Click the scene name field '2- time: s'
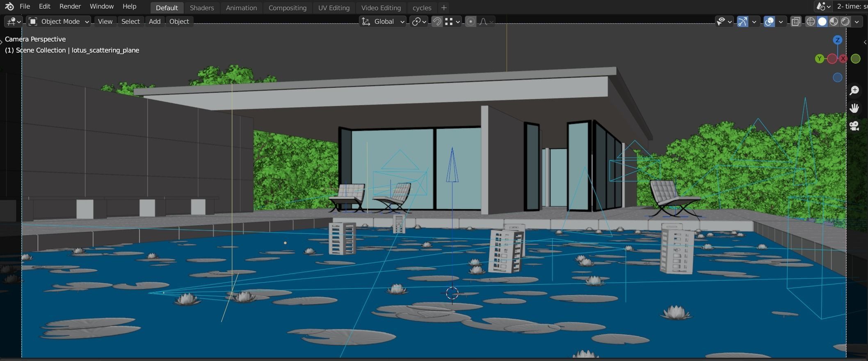 [x=851, y=7]
